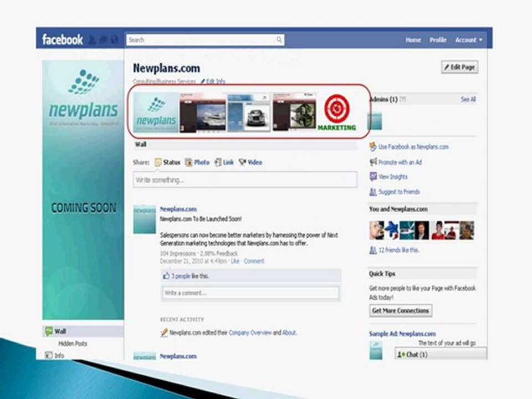Open friend requests icon in header
The height and width of the screenshot is (399, 532).
click(91, 40)
